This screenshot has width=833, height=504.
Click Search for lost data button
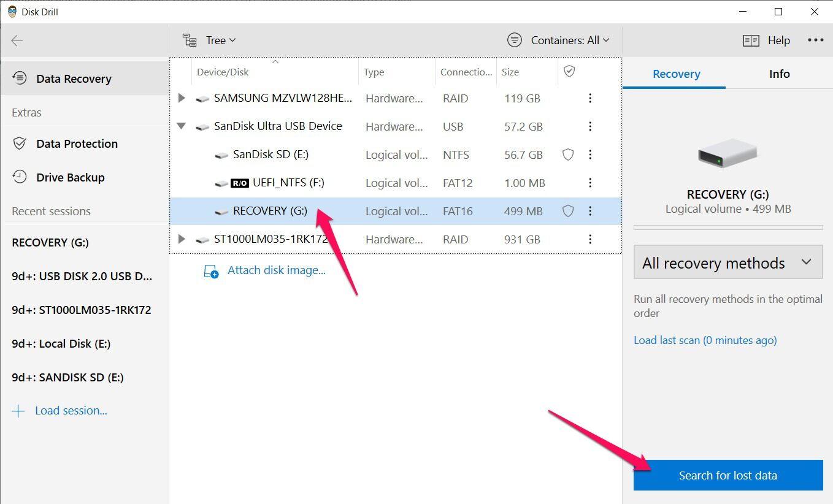click(x=728, y=475)
